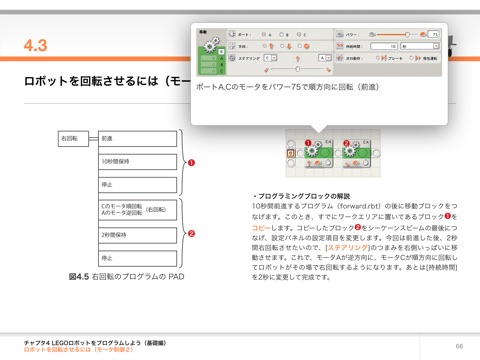Click the large gears Move block icon in panel
The width and height of the screenshot is (480, 360).
211,45
